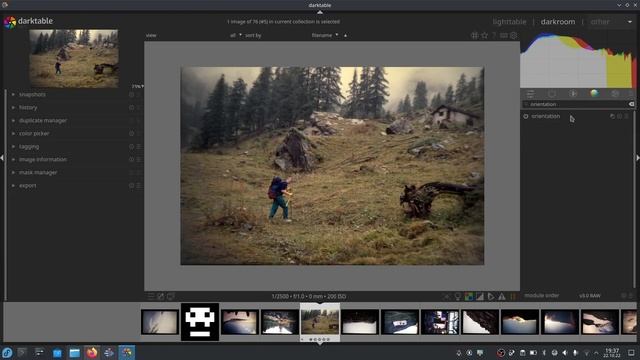Screen dimensions: 640x360
Task: Expand the export panel
Action: [x=27, y=186]
